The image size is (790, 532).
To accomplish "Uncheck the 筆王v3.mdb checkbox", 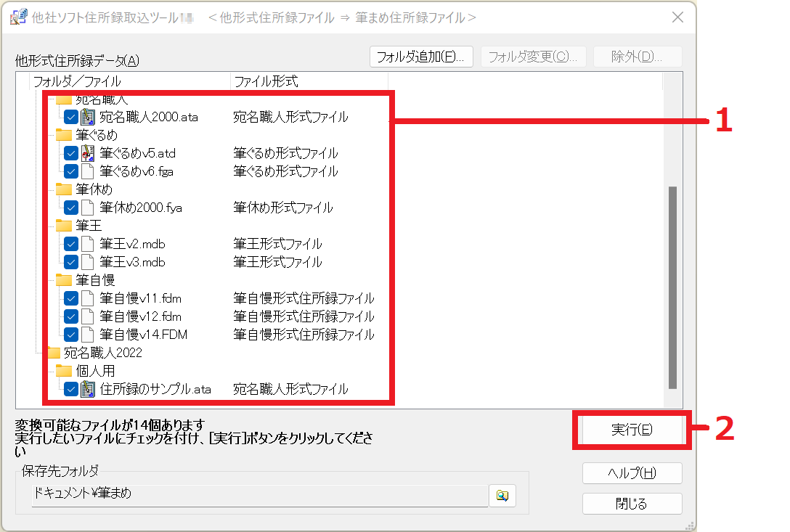I will [71, 262].
